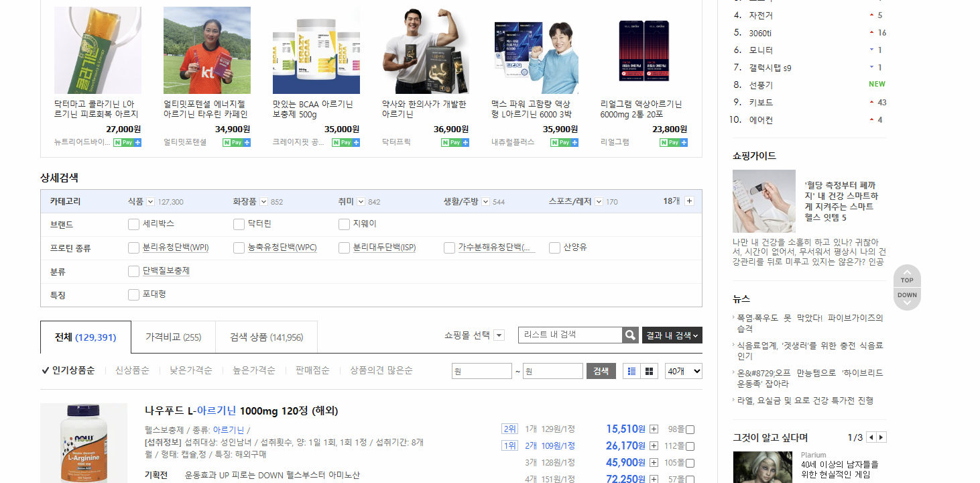Click the minimum price input field
The image size is (980, 483).
pyautogui.click(x=481, y=370)
